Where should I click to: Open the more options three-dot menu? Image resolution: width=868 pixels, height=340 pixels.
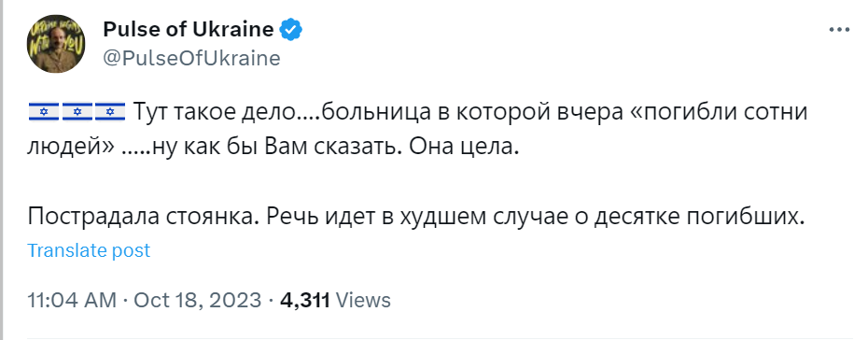839,31
